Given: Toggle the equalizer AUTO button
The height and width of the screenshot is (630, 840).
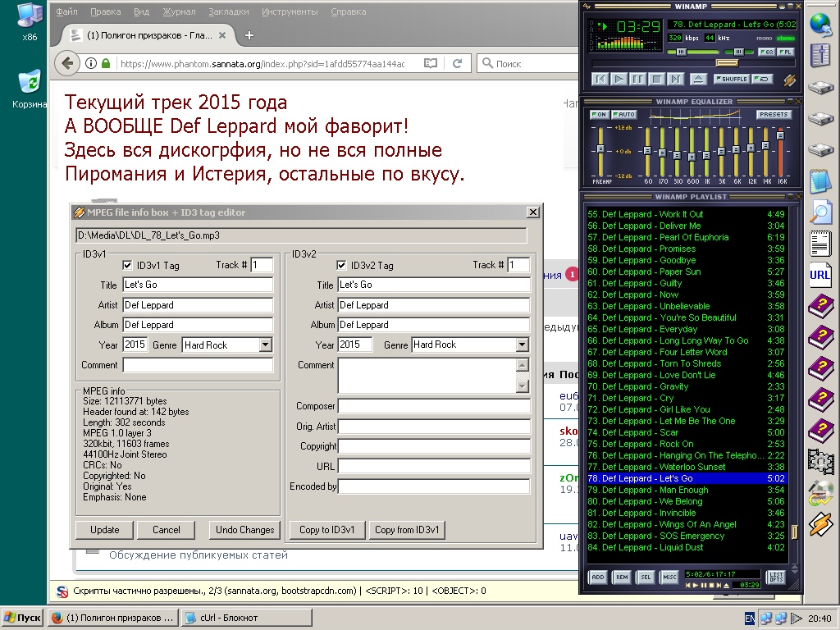Looking at the screenshot, I should pos(623,114).
